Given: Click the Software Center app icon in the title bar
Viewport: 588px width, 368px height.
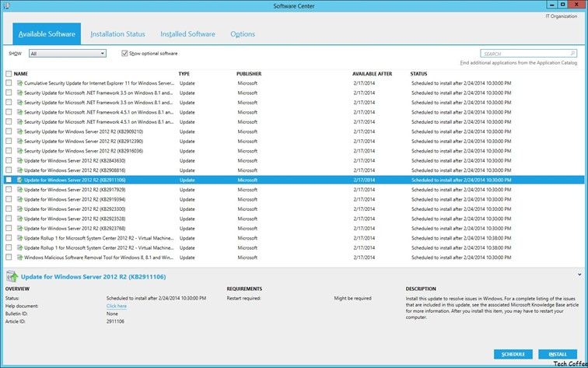Looking at the screenshot, I should 6,5.
